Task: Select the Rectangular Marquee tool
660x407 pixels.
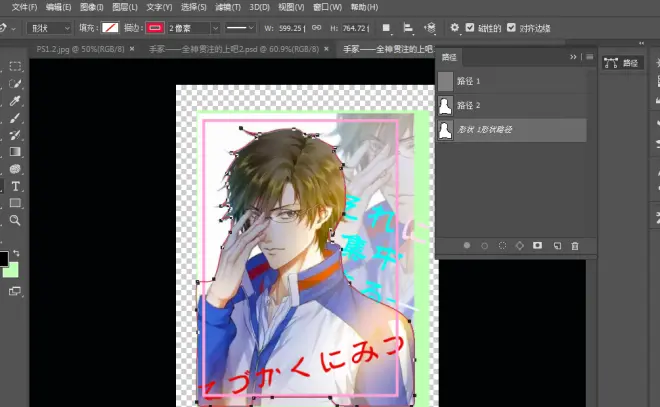Action: [x=15, y=66]
